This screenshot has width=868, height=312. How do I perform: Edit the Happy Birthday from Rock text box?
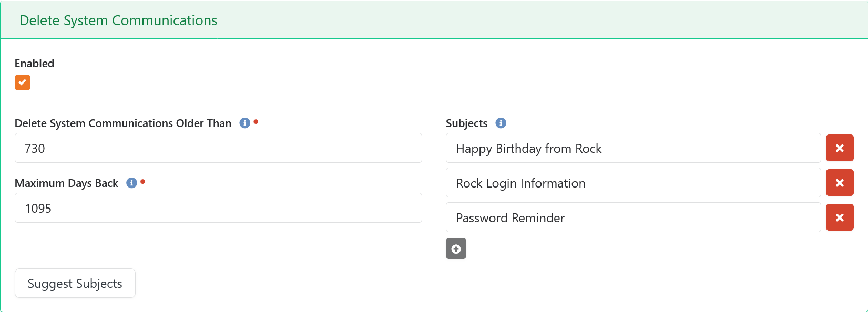633,148
